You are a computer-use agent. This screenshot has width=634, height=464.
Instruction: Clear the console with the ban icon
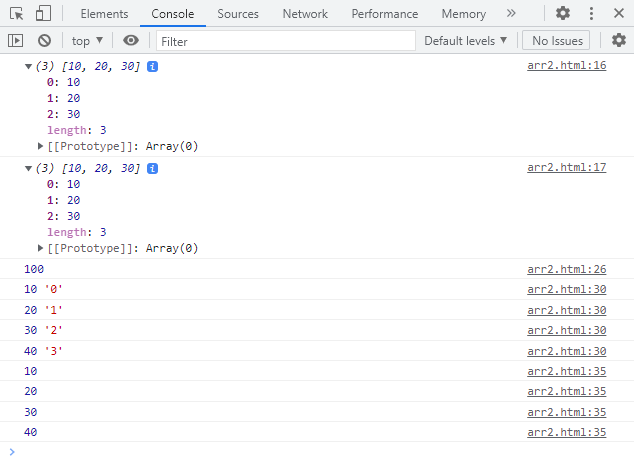[x=44, y=41]
